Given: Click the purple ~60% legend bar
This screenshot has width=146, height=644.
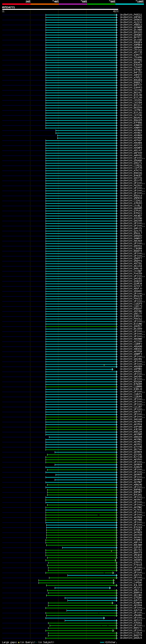Looking at the screenshot, I should (x=73, y=4).
